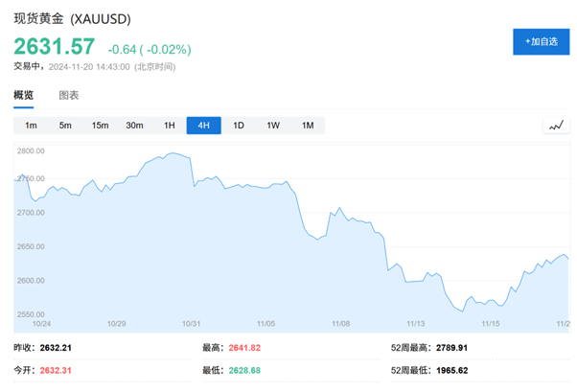Select the 5m timeframe

(x=65, y=126)
